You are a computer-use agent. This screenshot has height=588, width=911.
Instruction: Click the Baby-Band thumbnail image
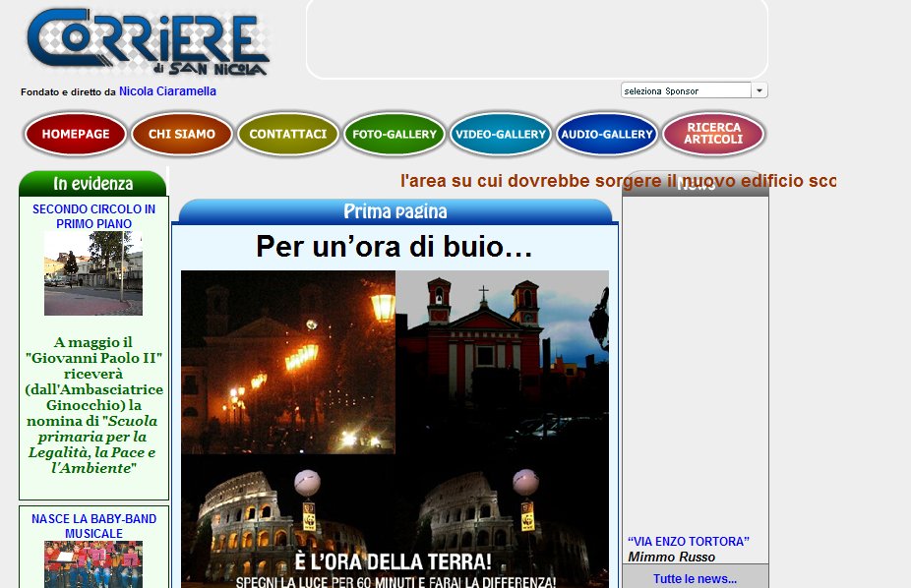click(93, 564)
